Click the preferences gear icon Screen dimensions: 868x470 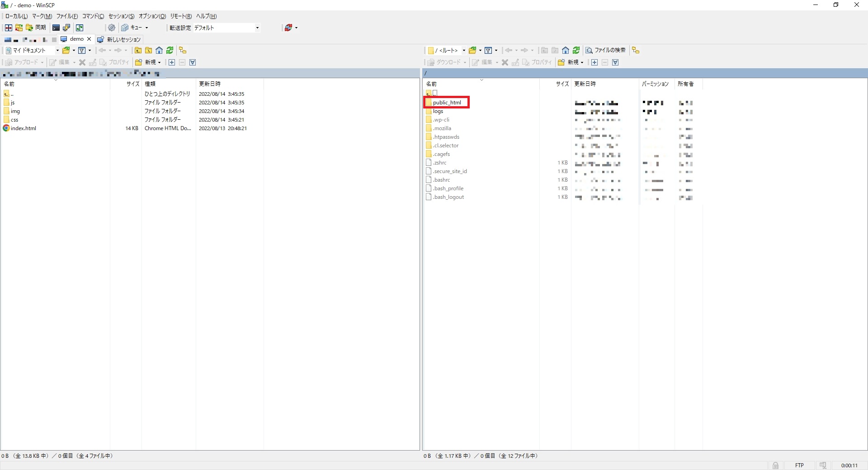tap(112, 28)
